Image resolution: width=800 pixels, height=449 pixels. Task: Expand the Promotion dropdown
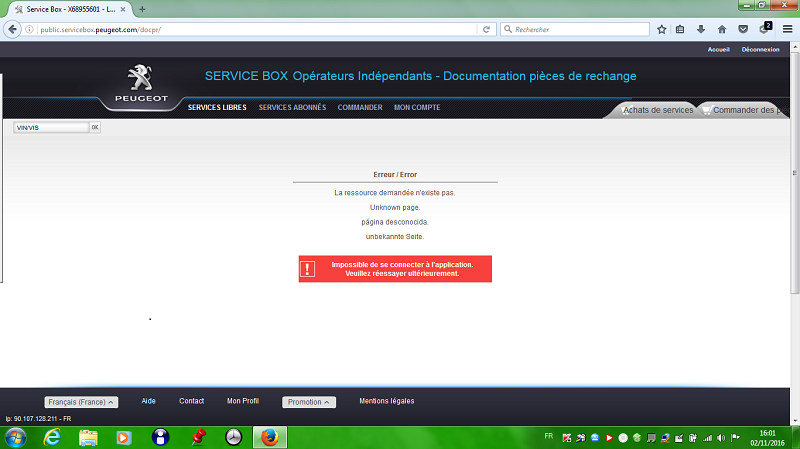309,402
